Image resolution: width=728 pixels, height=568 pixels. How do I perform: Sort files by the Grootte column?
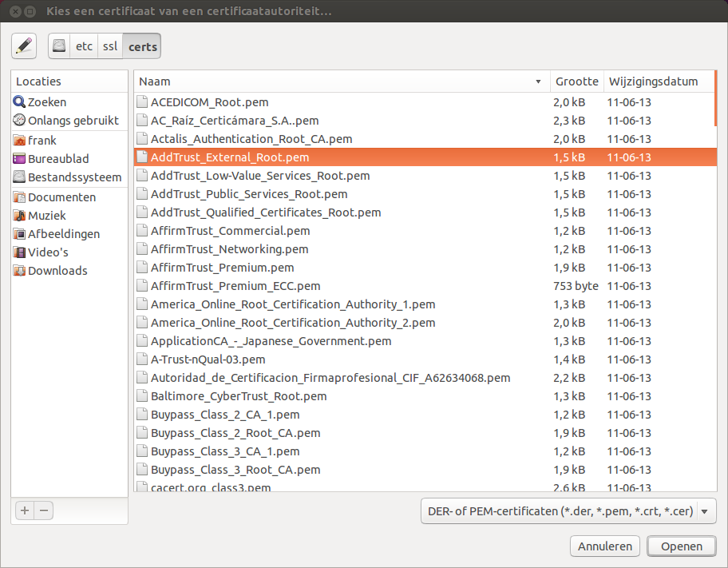576,81
